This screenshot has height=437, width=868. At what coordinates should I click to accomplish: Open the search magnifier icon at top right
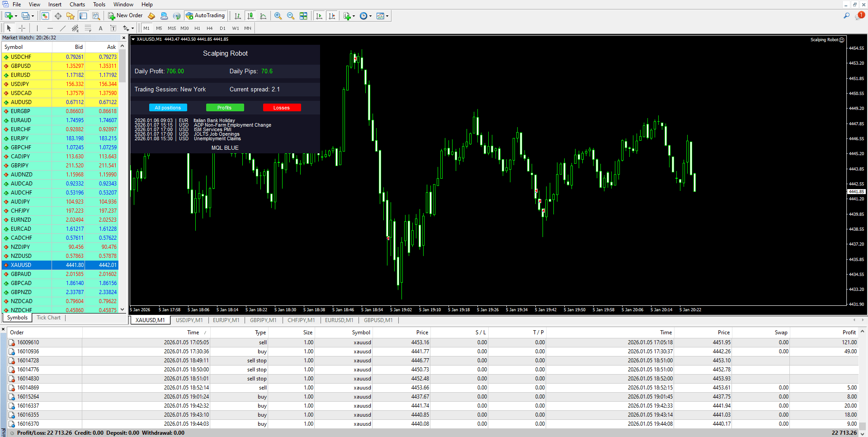tap(846, 16)
